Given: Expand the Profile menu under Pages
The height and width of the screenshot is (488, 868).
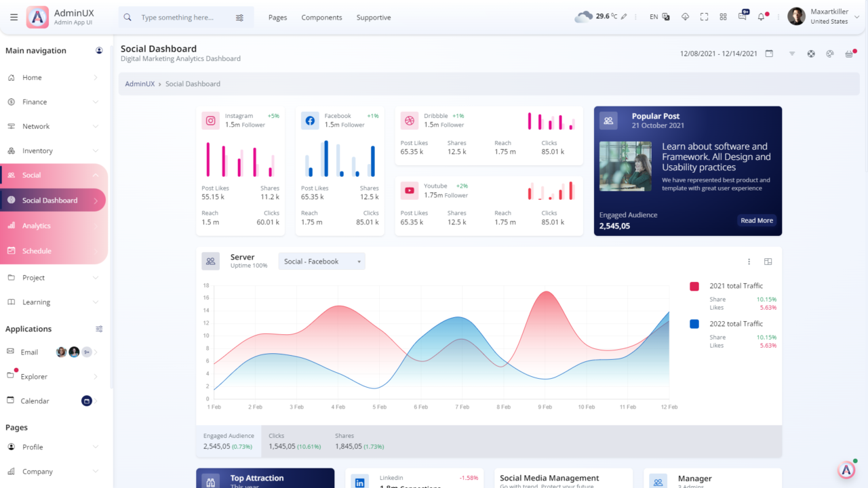Looking at the screenshot, I should click(54, 447).
